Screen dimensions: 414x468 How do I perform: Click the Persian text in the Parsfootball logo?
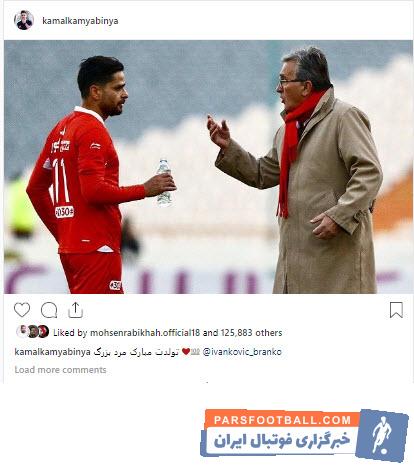coord(282,441)
